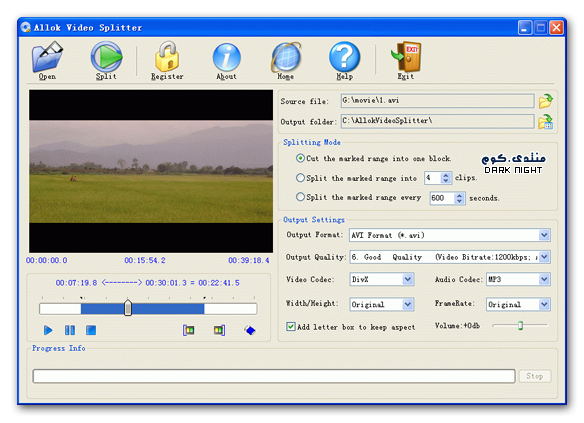Viewport: 584px width, 423px height.
Task: Browse for output folder icon
Action: (546, 122)
